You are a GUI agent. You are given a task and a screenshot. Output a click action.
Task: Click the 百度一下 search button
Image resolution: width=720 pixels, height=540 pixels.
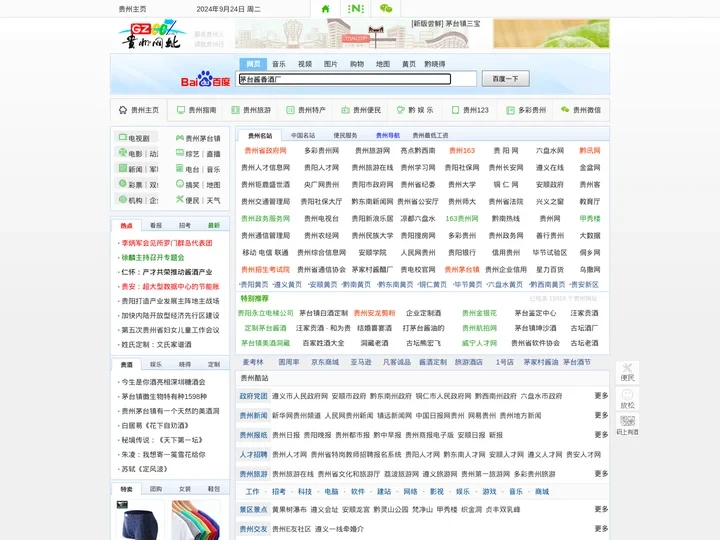pyautogui.click(x=506, y=79)
